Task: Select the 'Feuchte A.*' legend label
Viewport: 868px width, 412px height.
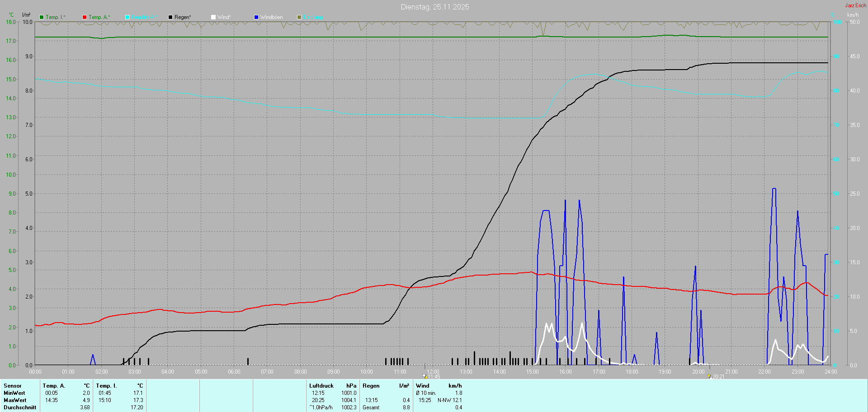Action: click(145, 17)
